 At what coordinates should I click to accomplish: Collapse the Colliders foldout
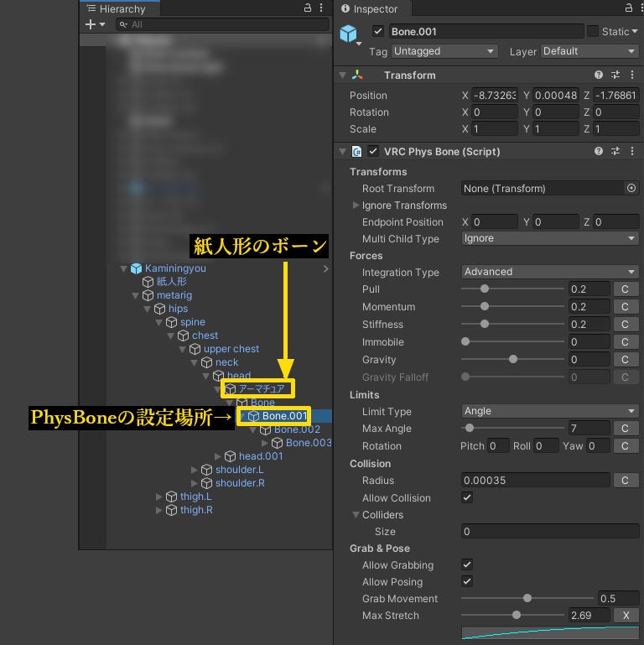click(356, 515)
